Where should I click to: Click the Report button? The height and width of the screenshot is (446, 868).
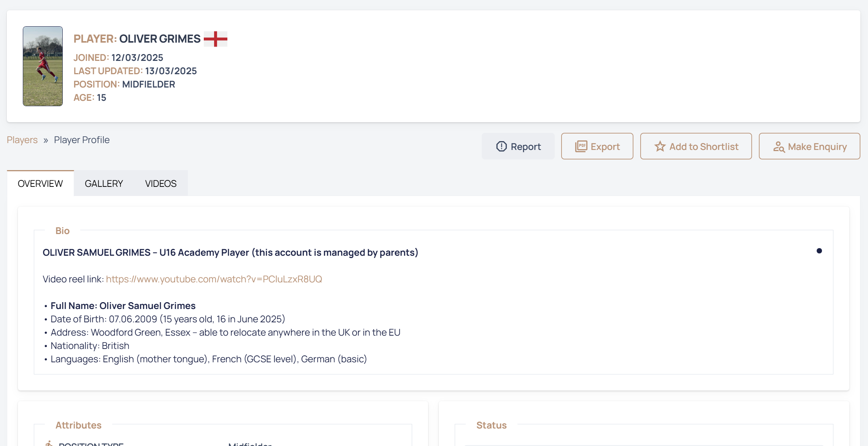(x=518, y=146)
